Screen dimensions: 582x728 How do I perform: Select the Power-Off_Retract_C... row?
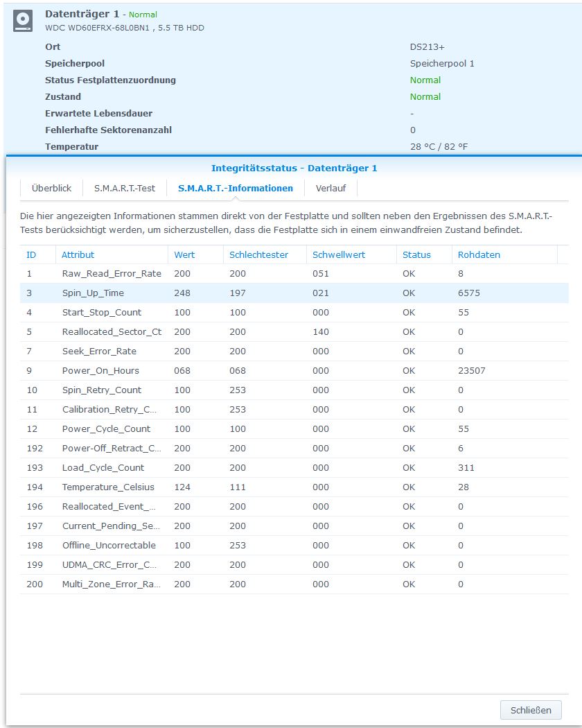294,449
